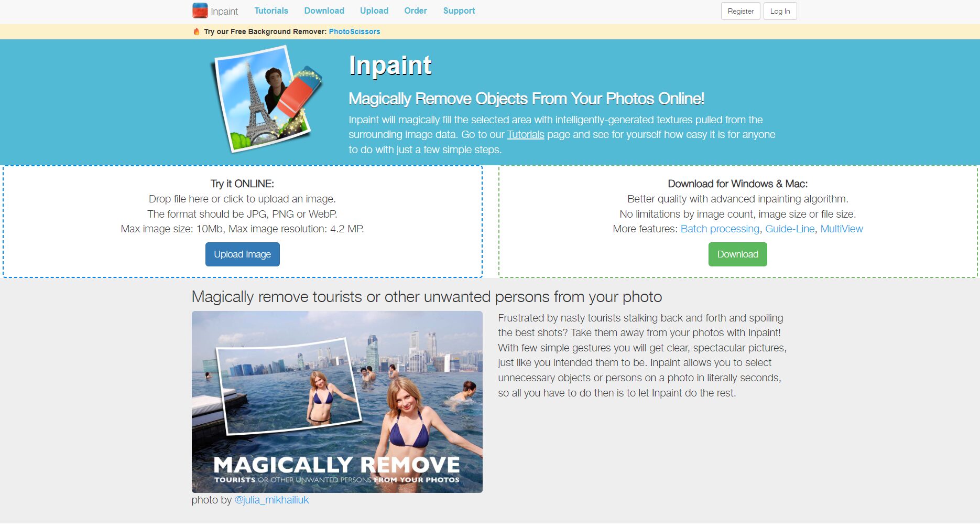Click the blue Upload Image button

click(243, 254)
